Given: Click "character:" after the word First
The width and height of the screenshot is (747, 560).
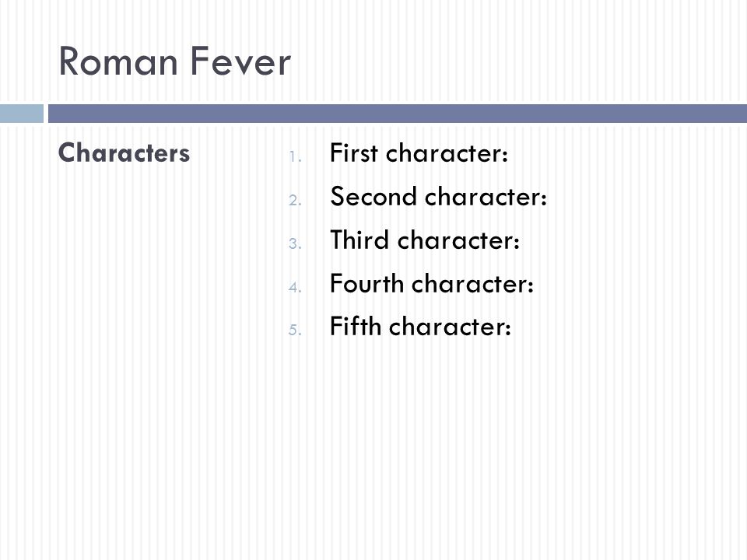Looking at the screenshot, I should coord(447,153).
